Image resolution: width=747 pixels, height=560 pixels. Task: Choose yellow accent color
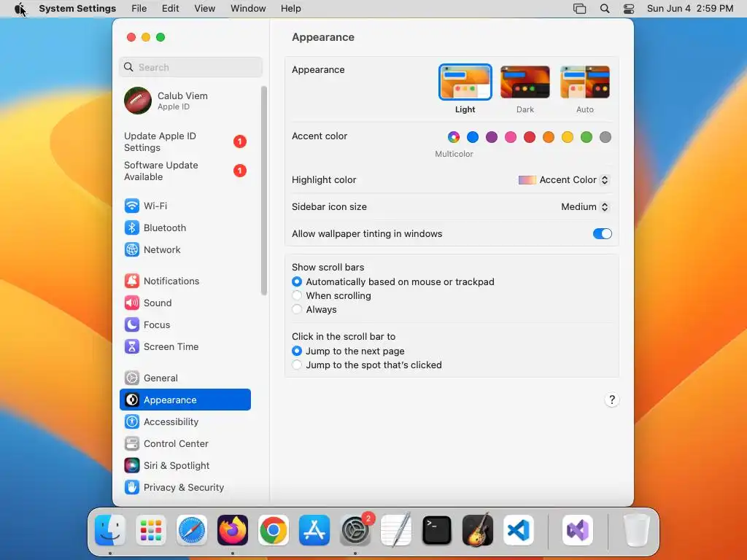click(568, 137)
